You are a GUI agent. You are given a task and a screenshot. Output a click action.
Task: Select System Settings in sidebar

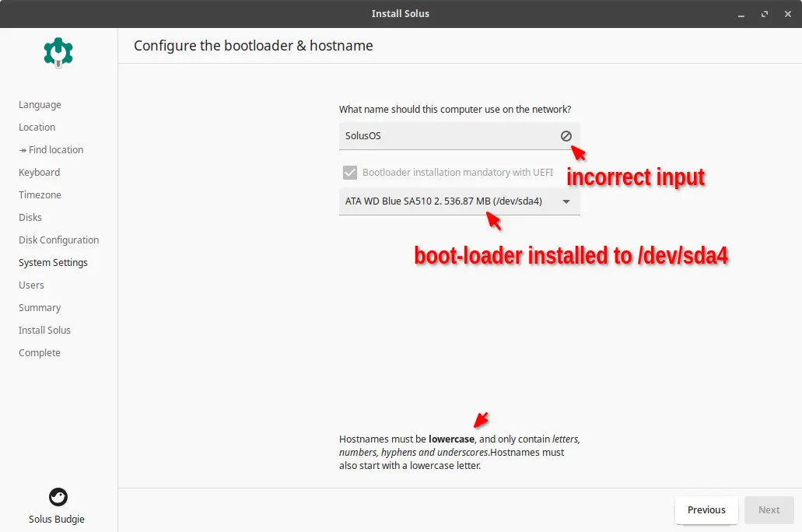(53, 262)
